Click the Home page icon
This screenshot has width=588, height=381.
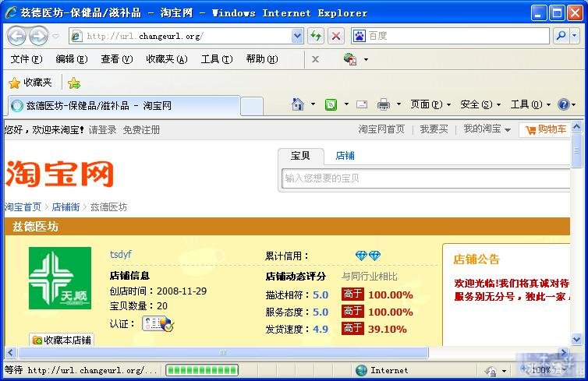[x=298, y=104]
